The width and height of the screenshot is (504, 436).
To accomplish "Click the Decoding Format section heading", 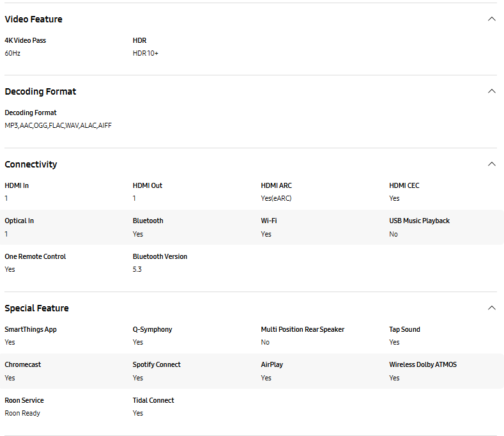I will (40, 91).
